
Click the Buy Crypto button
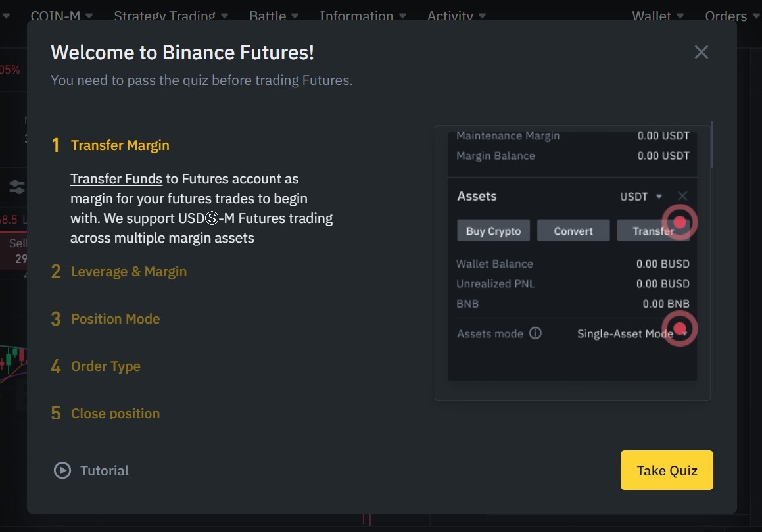(x=493, y=231)
